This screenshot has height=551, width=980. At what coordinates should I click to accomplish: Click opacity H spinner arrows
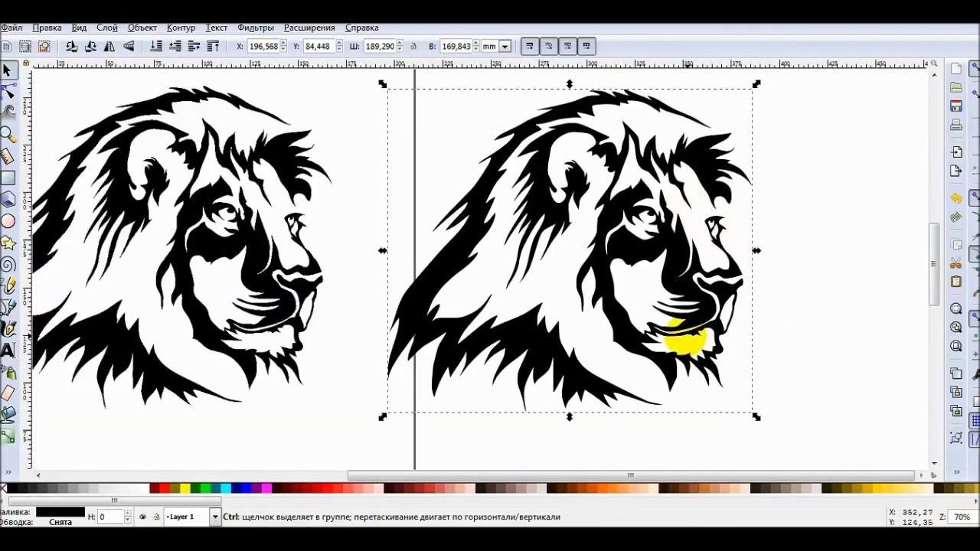pos(127,517)
